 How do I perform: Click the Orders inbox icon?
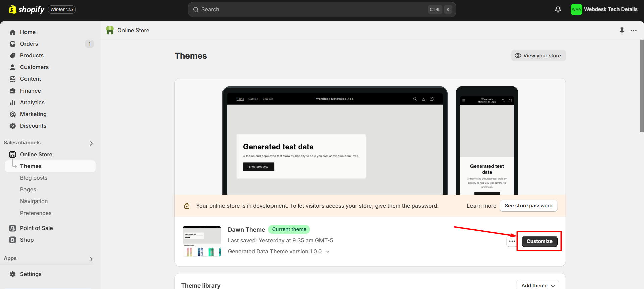pos(13,44)
